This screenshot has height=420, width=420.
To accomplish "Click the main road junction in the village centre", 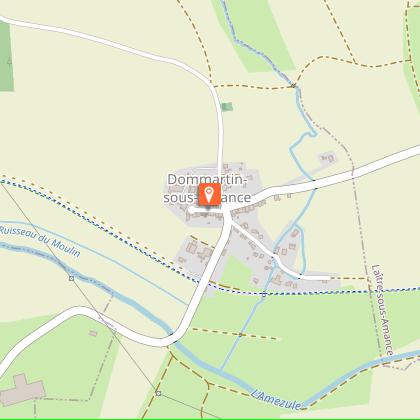I will (227, 210).
